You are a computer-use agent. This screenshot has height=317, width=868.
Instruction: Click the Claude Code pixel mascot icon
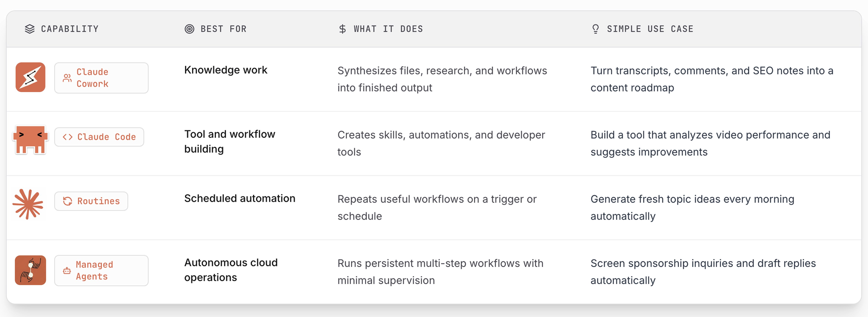tap(30, 140)
